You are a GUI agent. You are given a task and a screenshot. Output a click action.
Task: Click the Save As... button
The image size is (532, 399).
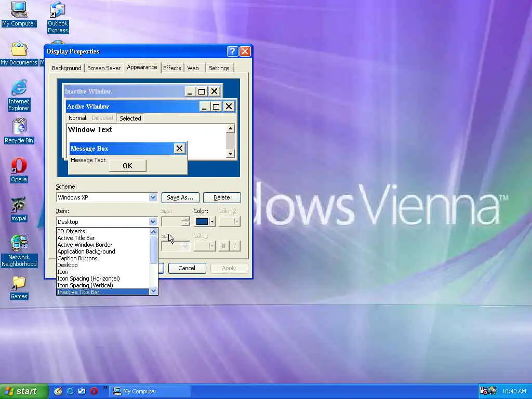[180, 197]
